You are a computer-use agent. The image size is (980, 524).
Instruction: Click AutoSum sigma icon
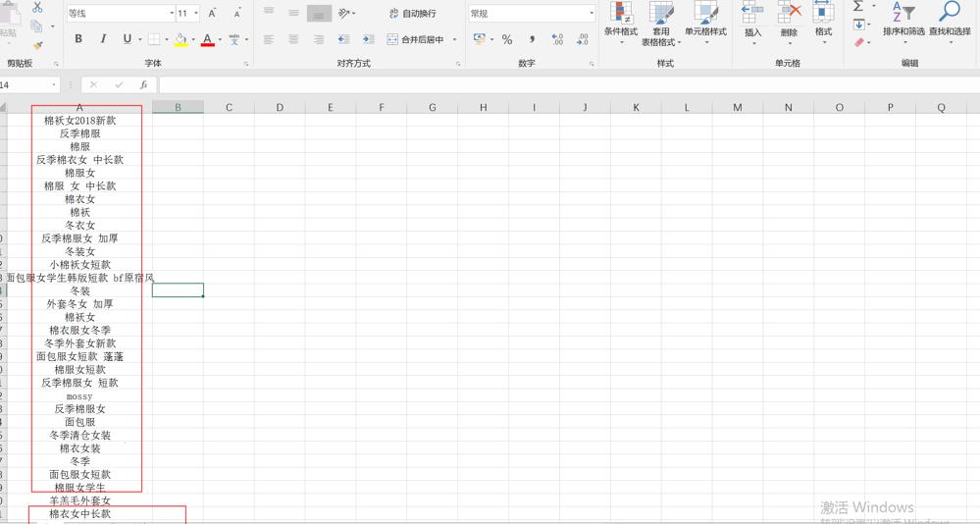coord(858,6)
